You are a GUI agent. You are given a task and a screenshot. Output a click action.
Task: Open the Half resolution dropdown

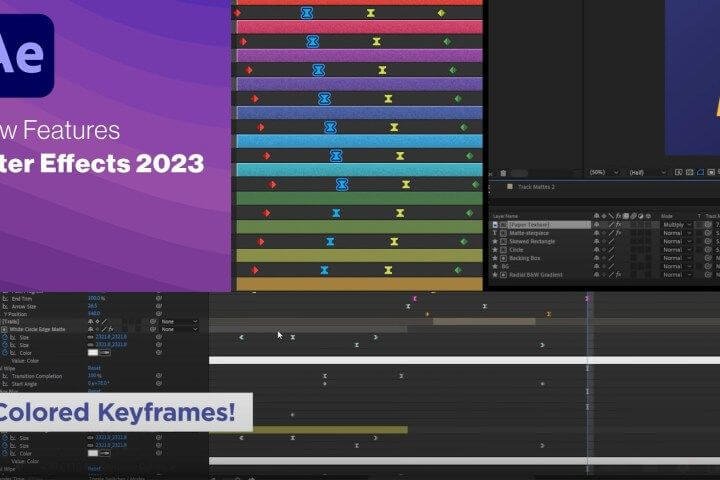click(647, 172)
